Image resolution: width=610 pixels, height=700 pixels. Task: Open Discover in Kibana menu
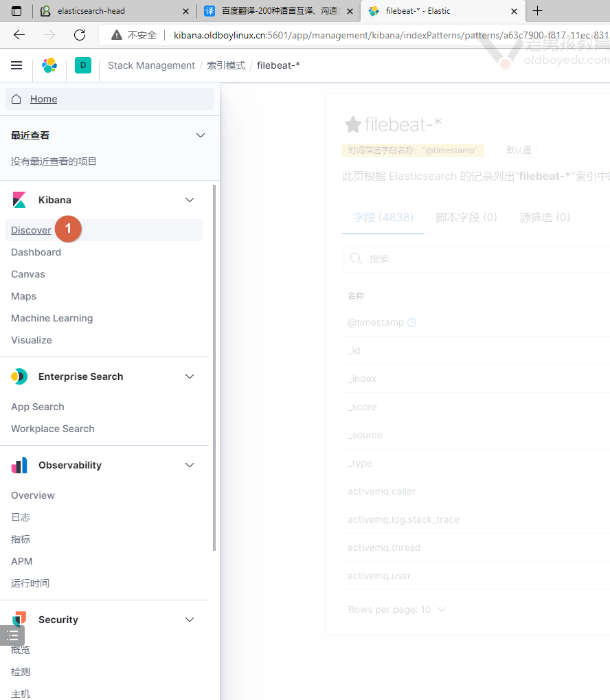pyautogui.click(x=31, y=230)
